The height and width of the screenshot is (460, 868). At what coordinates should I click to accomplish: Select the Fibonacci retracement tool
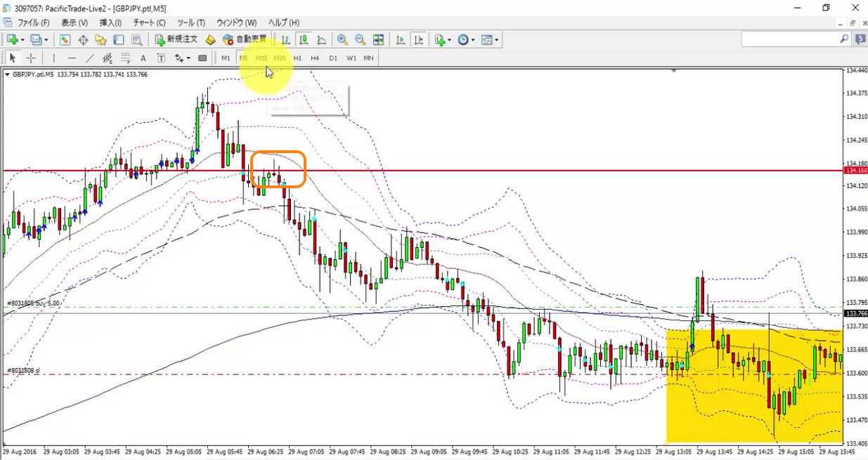click(126, 58)
